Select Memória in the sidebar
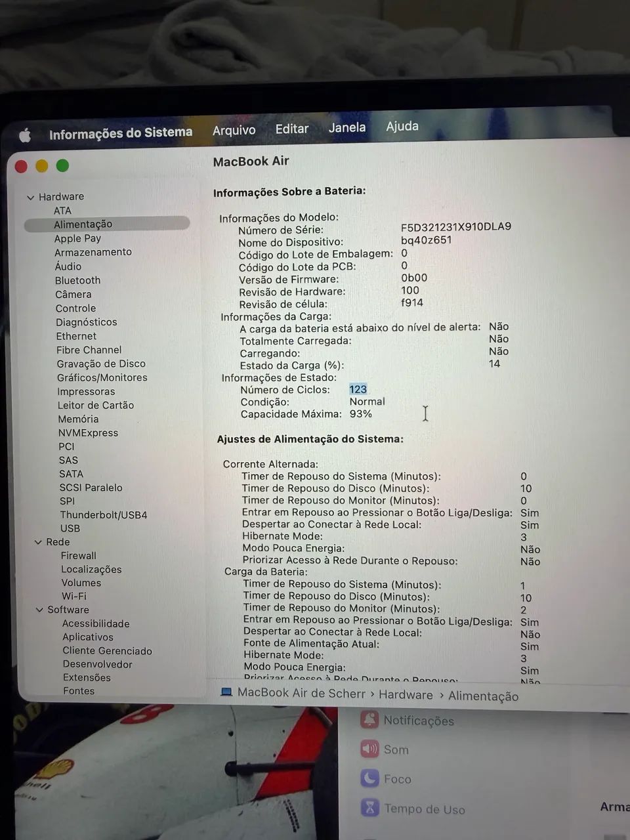 coord(78,419)
